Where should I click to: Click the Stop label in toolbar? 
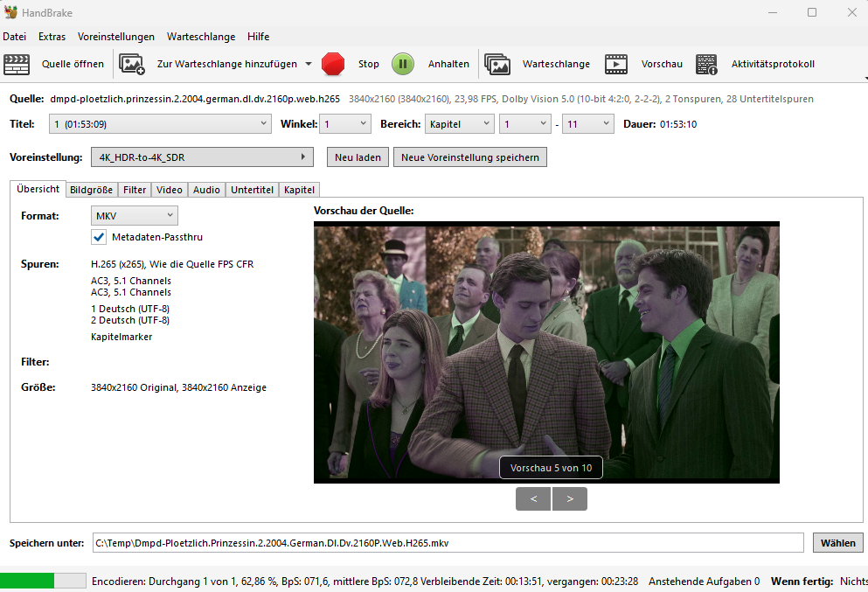[x=369, y=64]
